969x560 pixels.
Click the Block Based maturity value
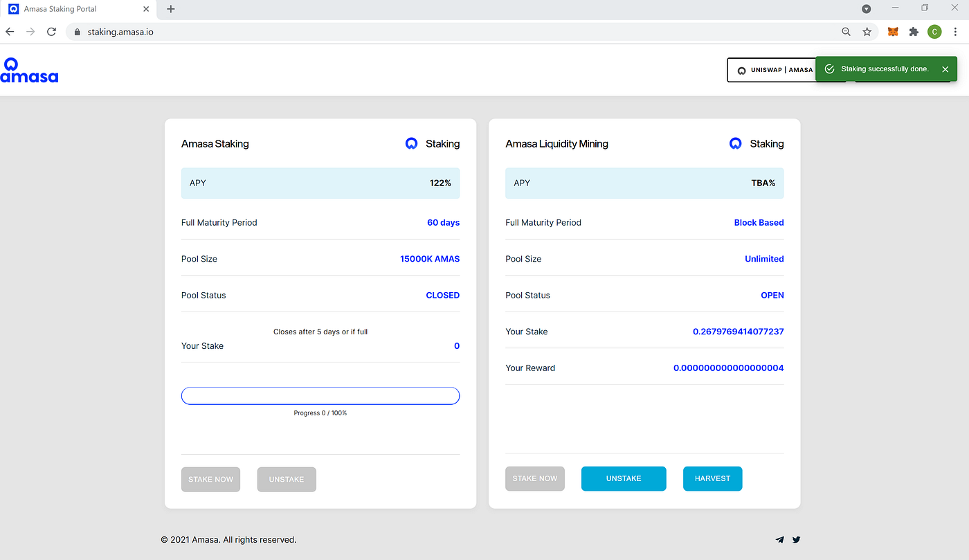tap(759, 223)
